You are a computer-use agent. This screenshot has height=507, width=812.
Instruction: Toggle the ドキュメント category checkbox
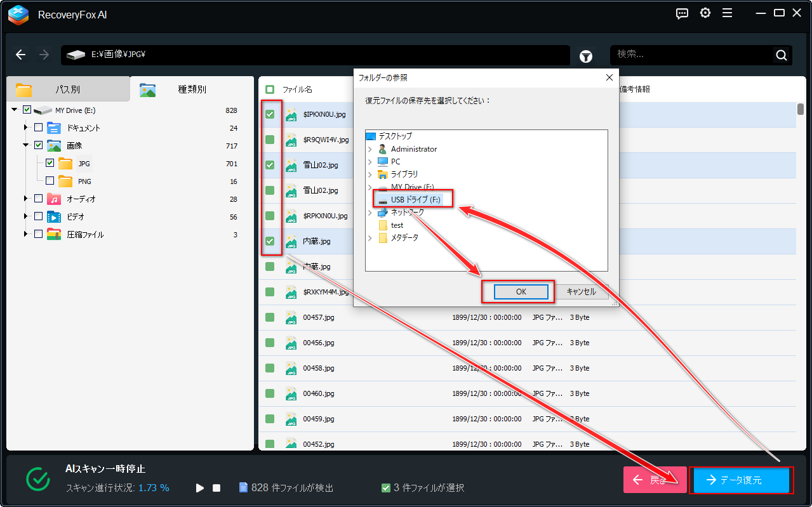coord(38,128)
